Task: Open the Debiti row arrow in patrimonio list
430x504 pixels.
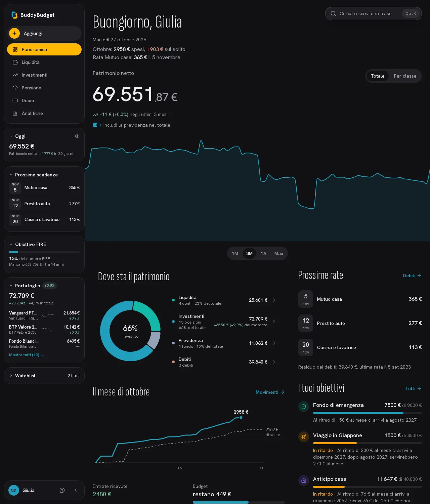Action: coord(274,362)
